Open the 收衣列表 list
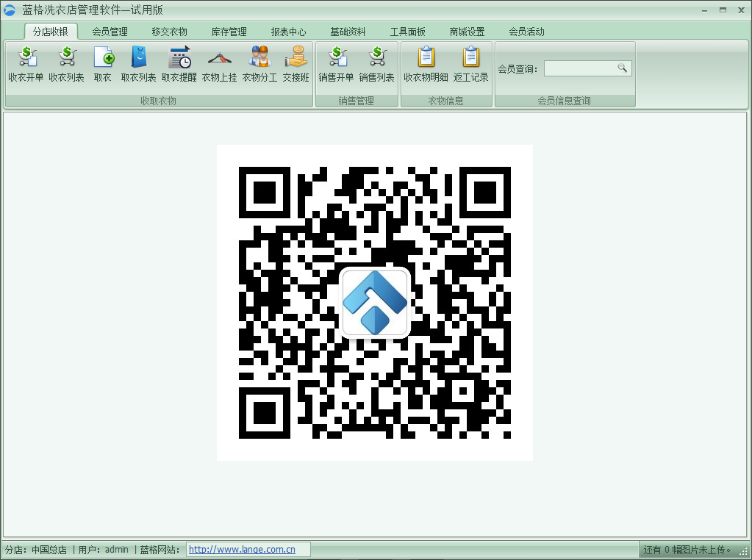The height and width of the screenshot is (560, 752). (x=66, y=64)
